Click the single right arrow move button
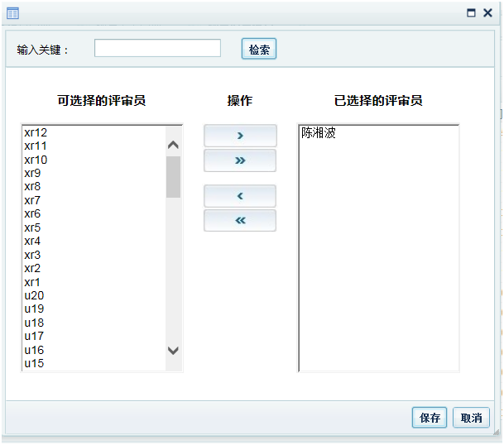The image size is (504, 445). pos(240,136)
